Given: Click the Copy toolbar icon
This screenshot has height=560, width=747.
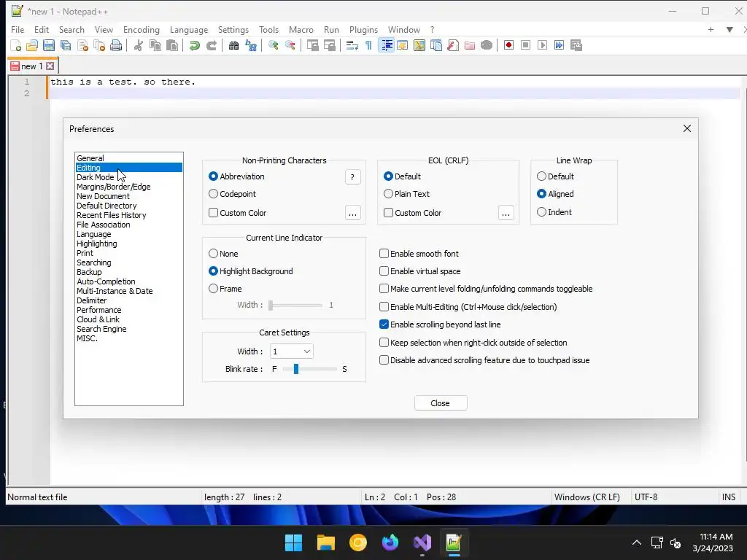Looking at the screenshot, I should point(155,45).
